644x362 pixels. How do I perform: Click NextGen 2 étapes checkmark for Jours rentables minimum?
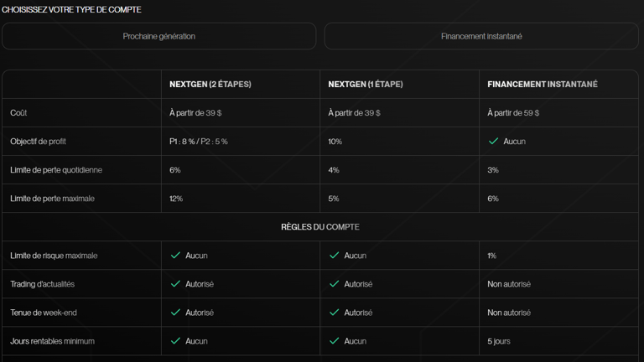[x=175, y=340]
